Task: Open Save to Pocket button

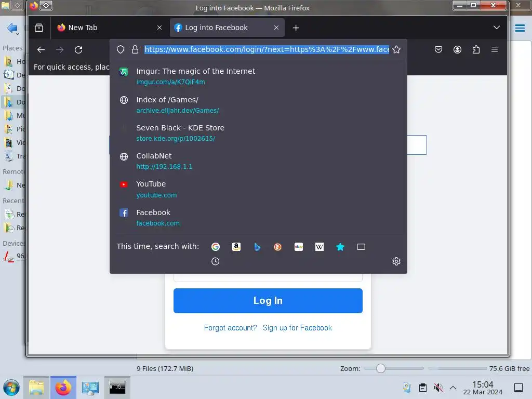Action: (438, 49)
